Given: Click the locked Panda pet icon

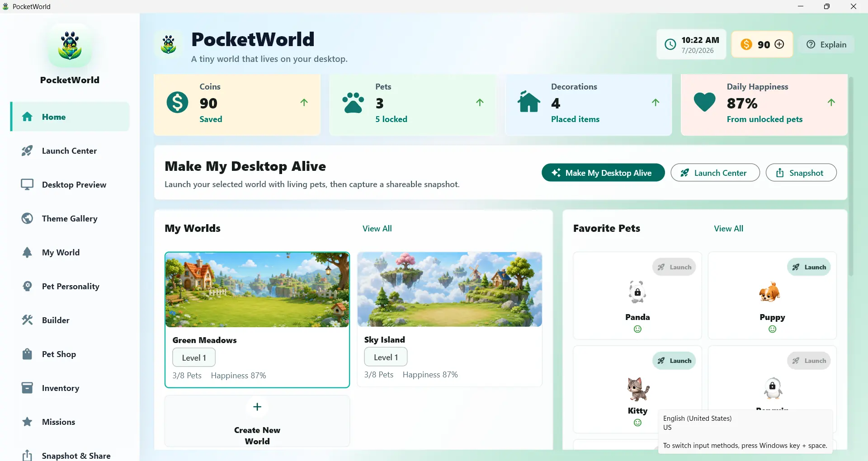Looking at the screenshot, I should click(637, 292).
